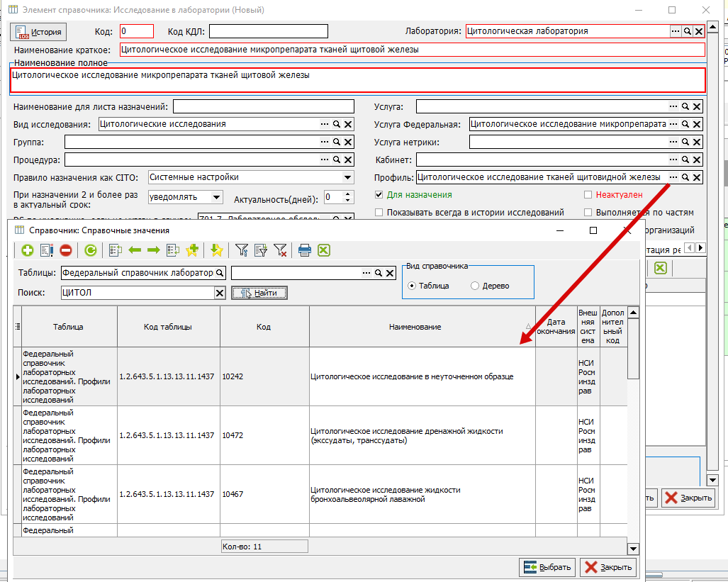Click the 'Найти' search button
728x582 pixels.
[259, 293]
